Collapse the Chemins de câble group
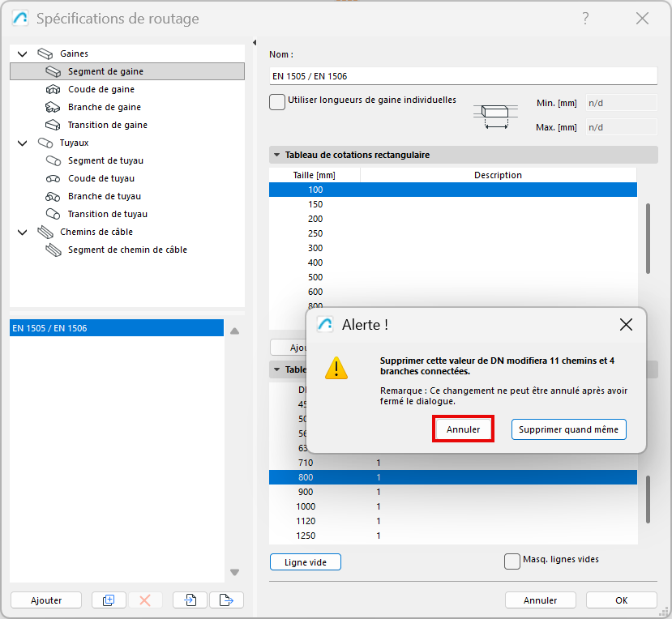Viewport: 672px width, 619px height. tap(22, 233)
